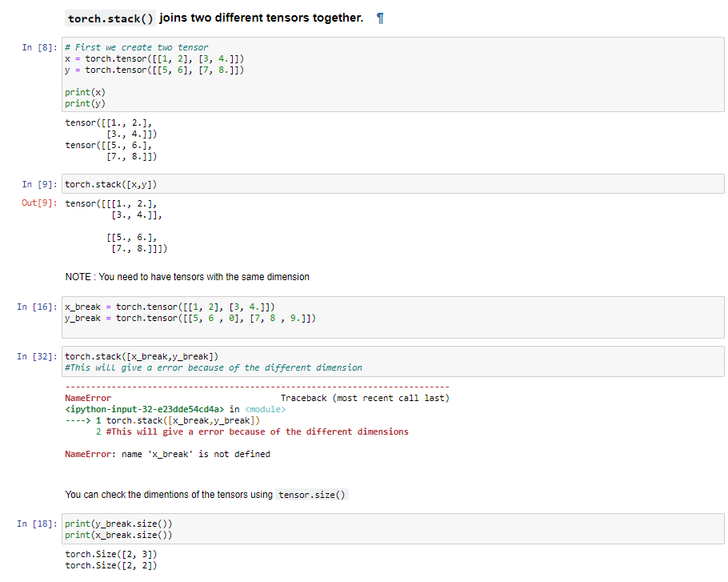The image size is (728, 582).
Task: Select the In [18] cell prompt
Action: click(38, 523)
